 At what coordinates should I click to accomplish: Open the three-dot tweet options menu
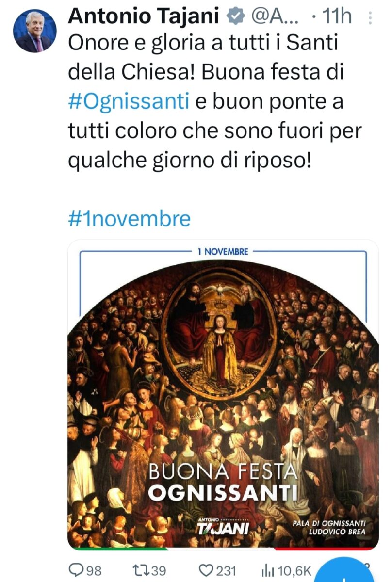[371, 18]
